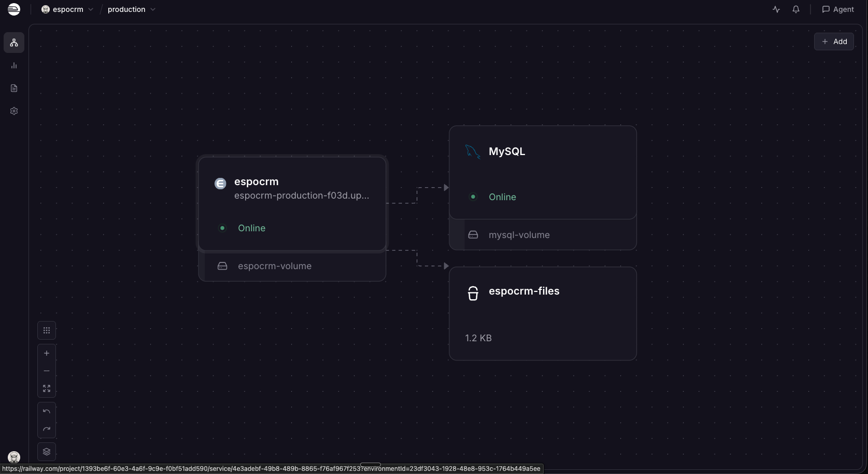Click the MySQL dolphin icon
This screenshot has height=474, width=868.
coord(473,151)
